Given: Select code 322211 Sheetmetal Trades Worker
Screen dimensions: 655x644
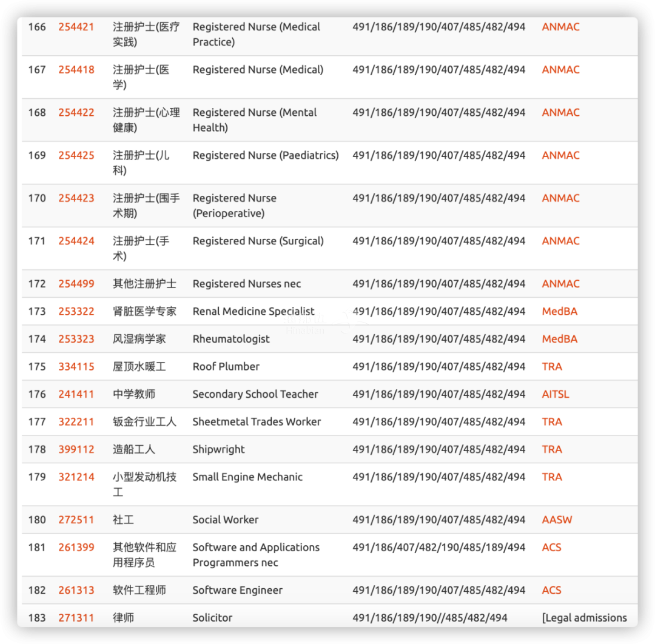Looking at the screenshot, I should pos(76,422).
